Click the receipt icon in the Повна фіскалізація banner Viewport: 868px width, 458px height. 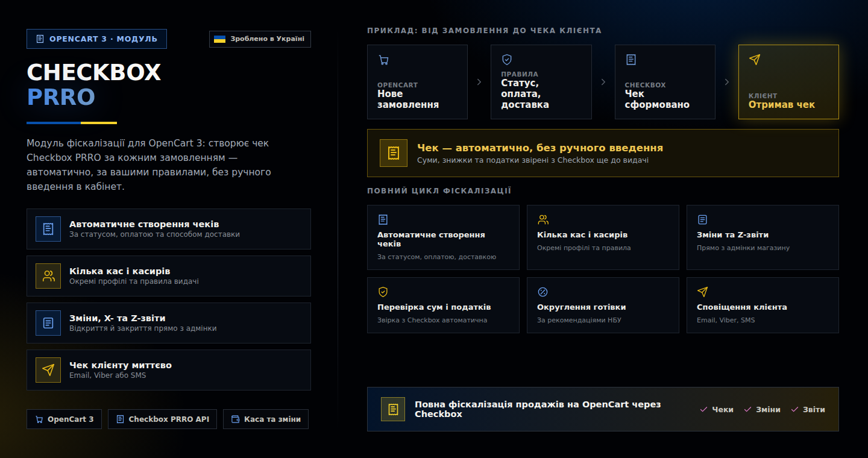point(393,409)
